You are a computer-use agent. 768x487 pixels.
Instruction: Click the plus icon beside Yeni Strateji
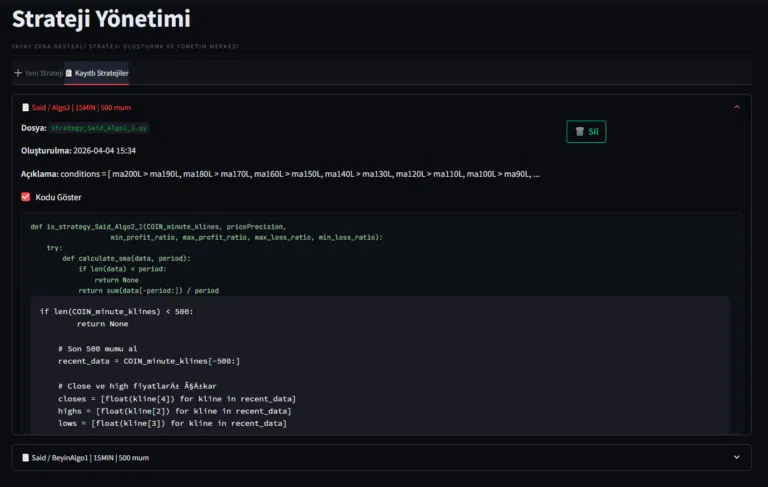pyautogui.click(x=18, y=73)
